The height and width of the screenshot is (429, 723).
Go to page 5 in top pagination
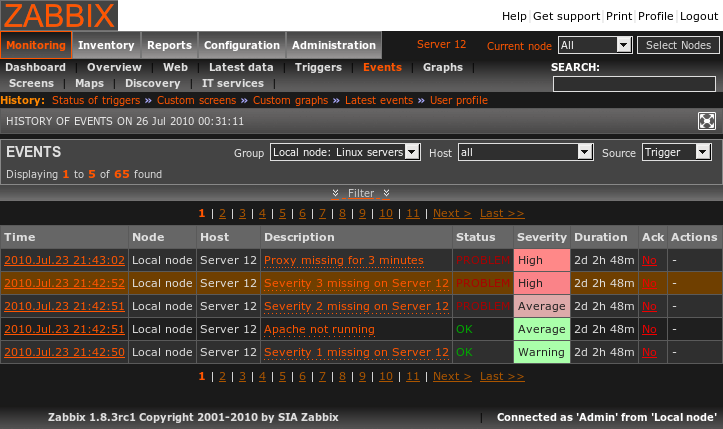tap(282, 214)
